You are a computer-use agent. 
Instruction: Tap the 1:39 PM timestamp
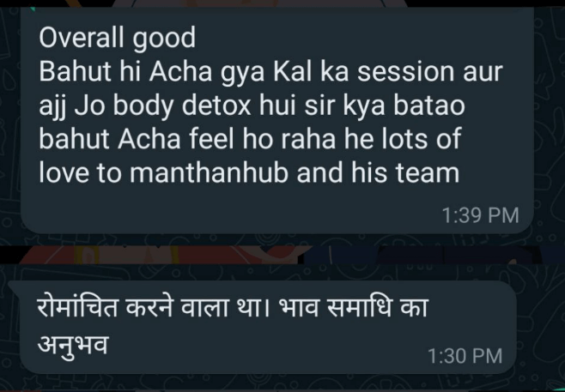[480, 215]
